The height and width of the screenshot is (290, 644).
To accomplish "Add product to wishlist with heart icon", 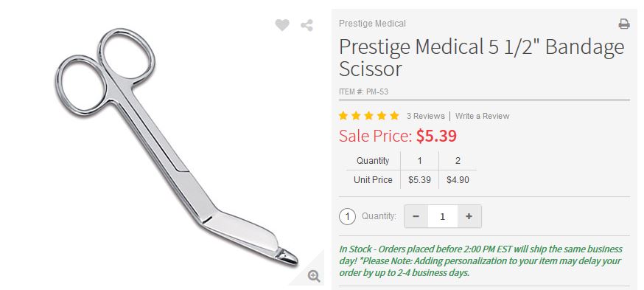I will (282, 25).
